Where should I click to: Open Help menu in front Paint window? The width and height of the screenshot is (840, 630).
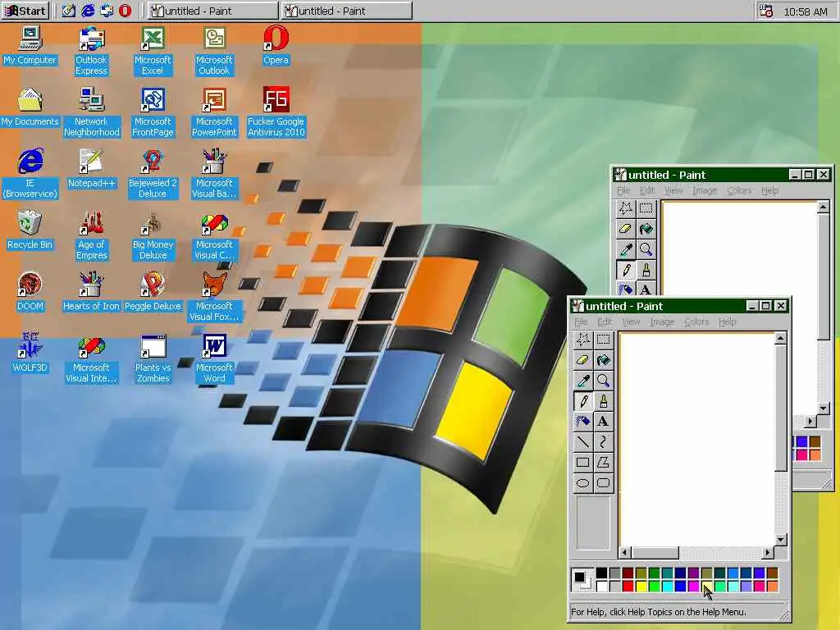point(727,322)
